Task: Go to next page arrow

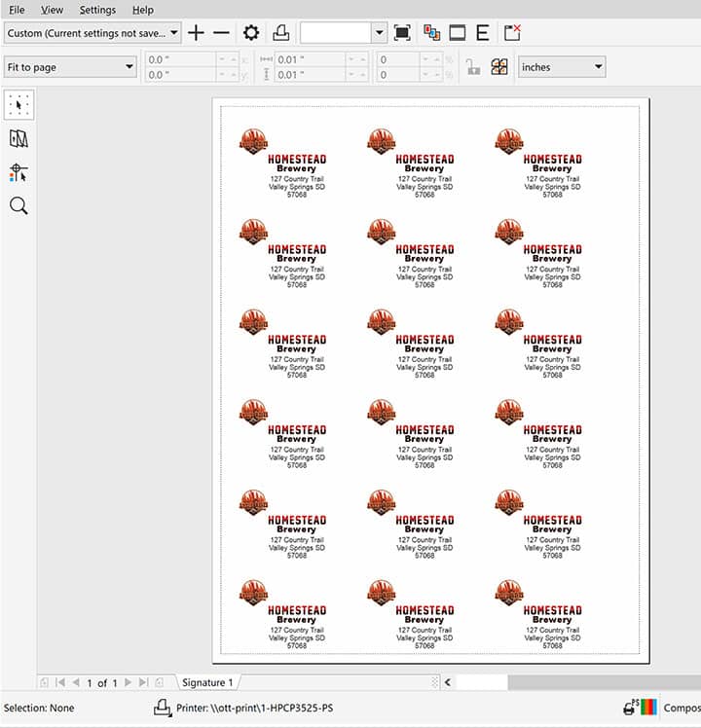Action: click(x=129, y=682)
